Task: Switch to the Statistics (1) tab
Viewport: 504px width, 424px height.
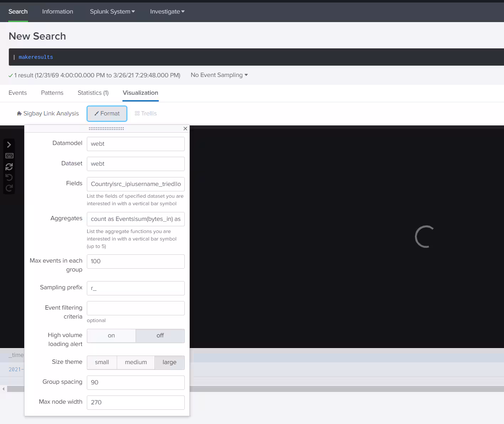Action: tap(93, 93)
